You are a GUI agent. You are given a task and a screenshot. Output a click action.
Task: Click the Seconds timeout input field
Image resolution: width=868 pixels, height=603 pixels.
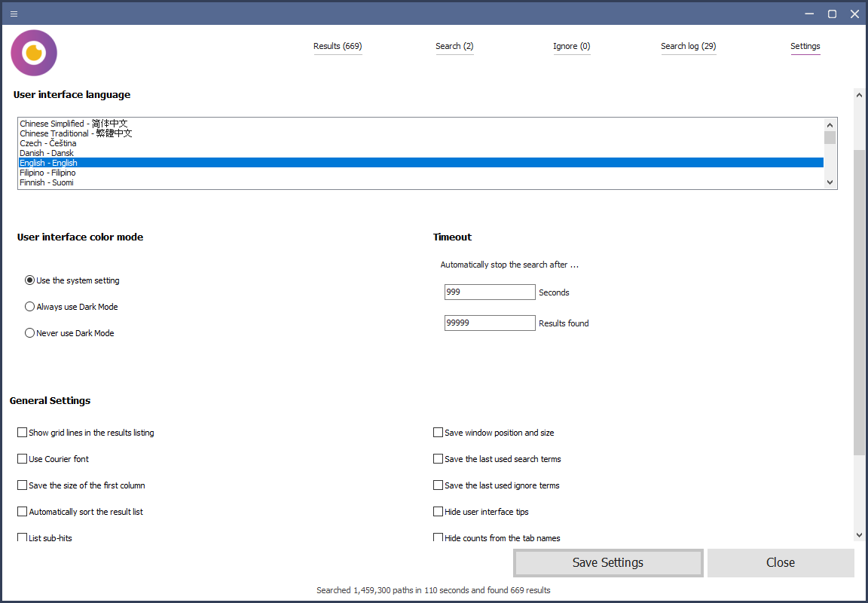pos(489,292)
